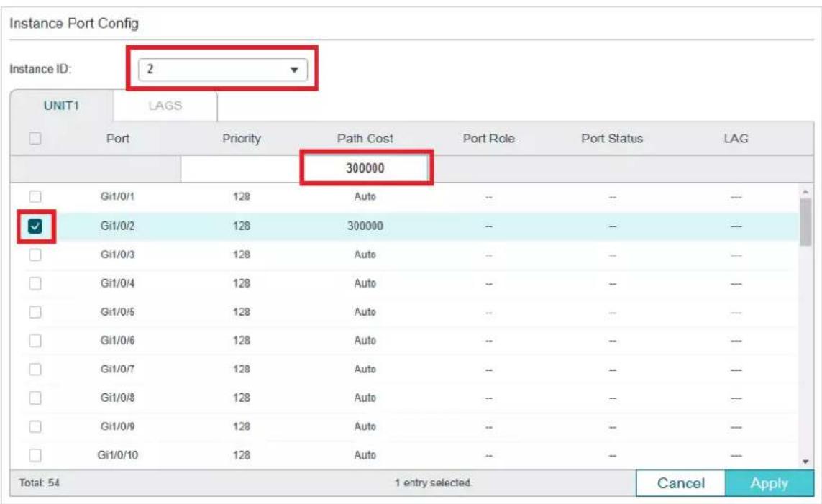Click the '1 entry selected' status text
Image resolution: width=822 pixels, height=504 pixels.
(x=433, y=482)
